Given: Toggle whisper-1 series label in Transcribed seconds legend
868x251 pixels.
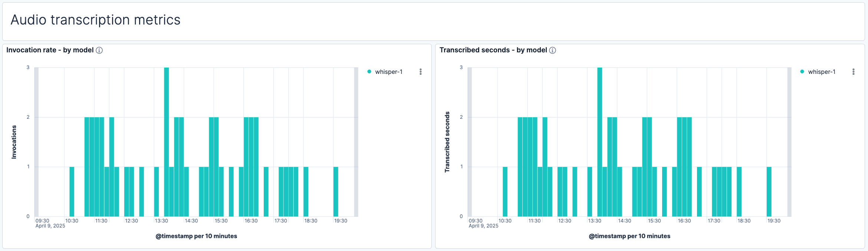Looking at the screenshot, I should click(822, 72).
